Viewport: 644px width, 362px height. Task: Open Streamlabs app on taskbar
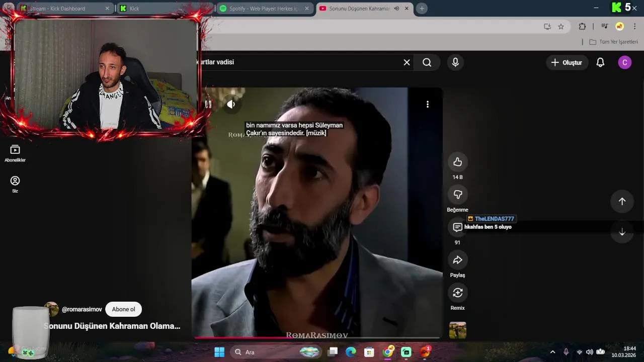point(406,352)
